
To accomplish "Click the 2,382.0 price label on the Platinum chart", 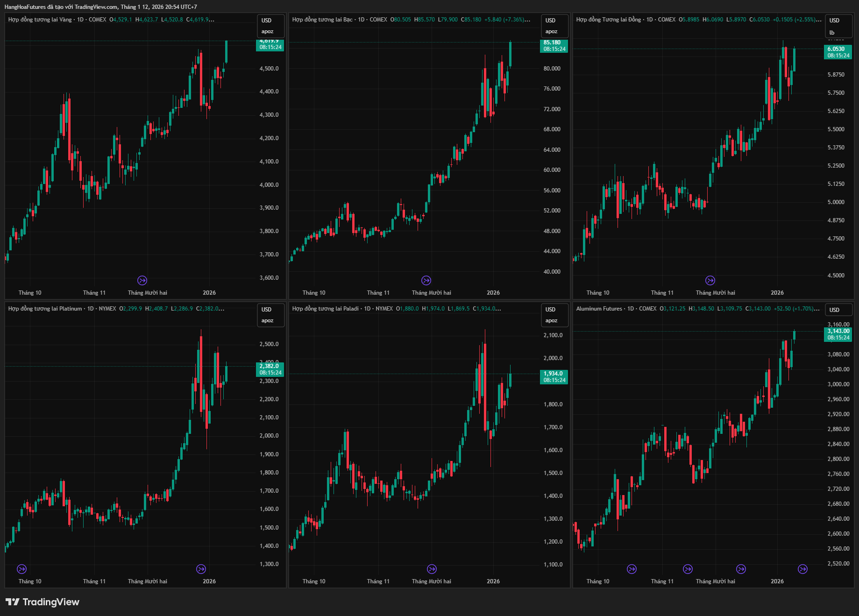I will click(x=270, y=369).
